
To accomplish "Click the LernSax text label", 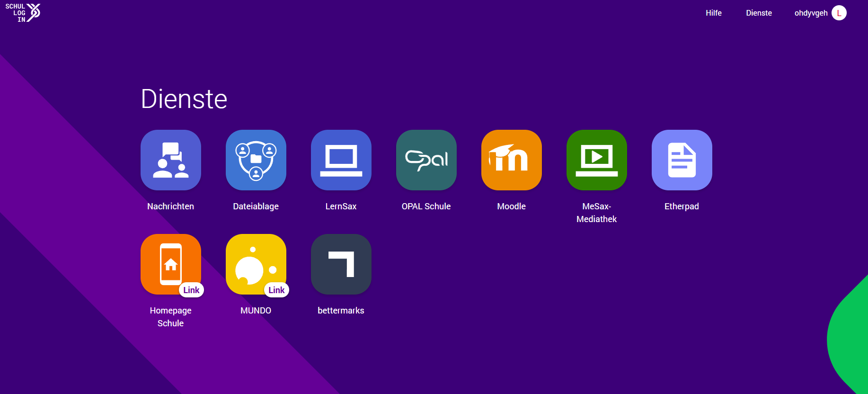I will [341, 206].
